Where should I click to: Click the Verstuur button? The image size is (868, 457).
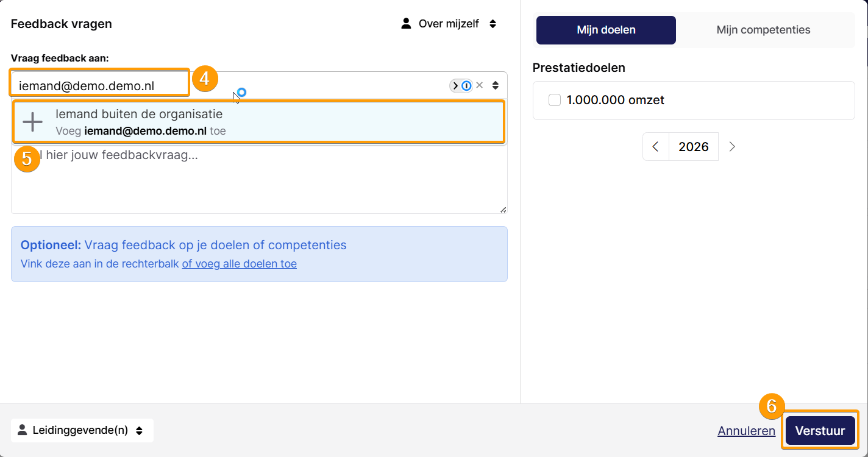click(x=820, y=431)
